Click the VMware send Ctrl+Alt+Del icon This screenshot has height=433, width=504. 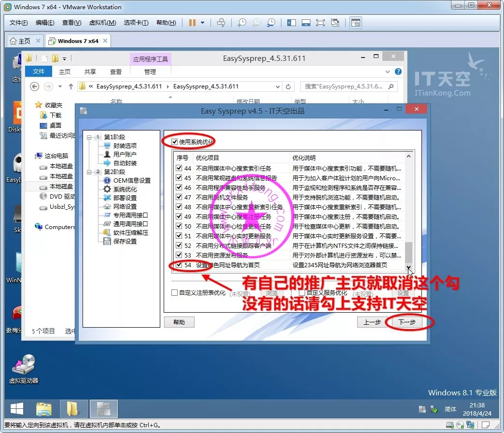click(x=221, y=23)
